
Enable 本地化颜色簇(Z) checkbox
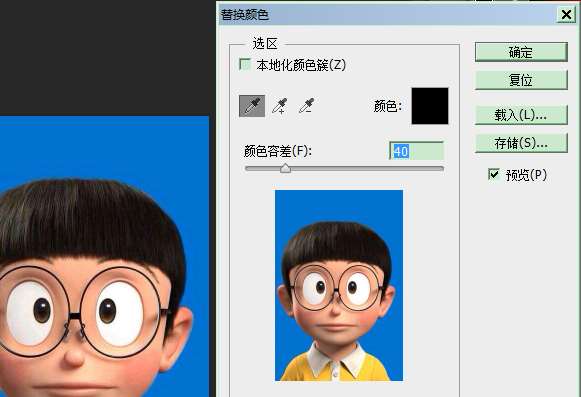point(245,64)
